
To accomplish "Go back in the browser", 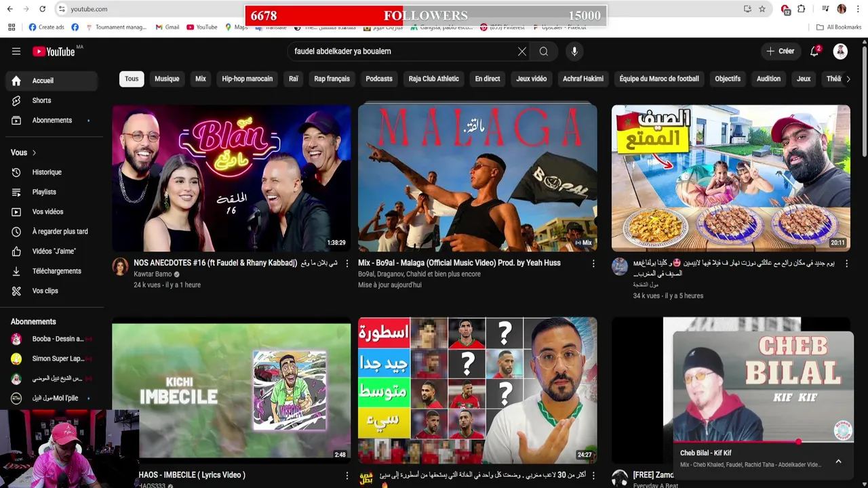I will [x=9, y=9].
